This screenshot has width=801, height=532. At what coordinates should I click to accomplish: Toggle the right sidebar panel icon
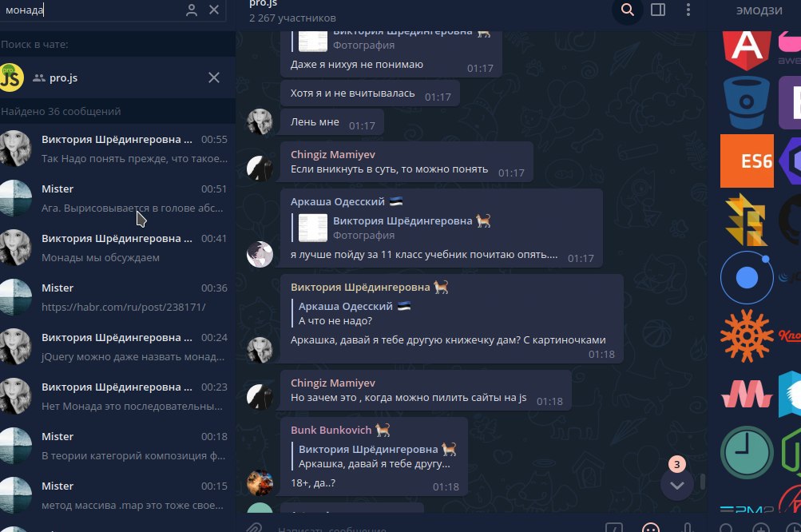pos(658,10)
